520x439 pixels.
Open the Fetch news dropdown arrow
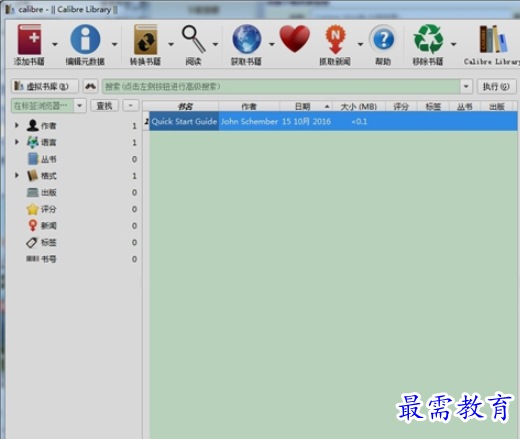click(x=360, y=44)
